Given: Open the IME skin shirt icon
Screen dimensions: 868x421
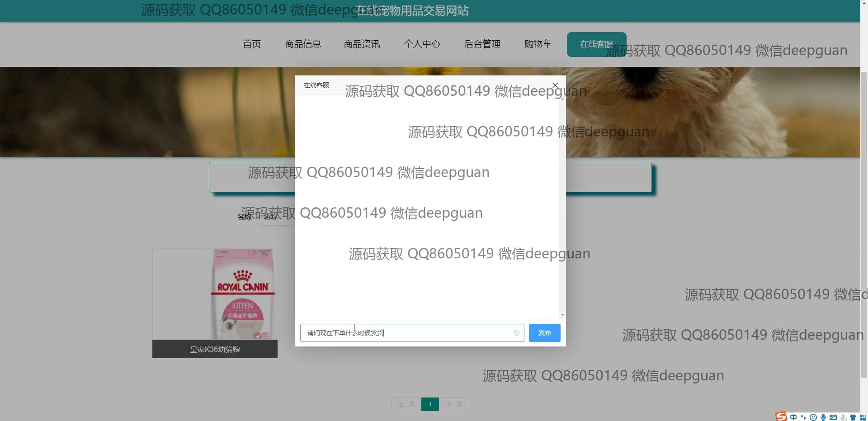Looking at the screenshot, I should (853, 417).
